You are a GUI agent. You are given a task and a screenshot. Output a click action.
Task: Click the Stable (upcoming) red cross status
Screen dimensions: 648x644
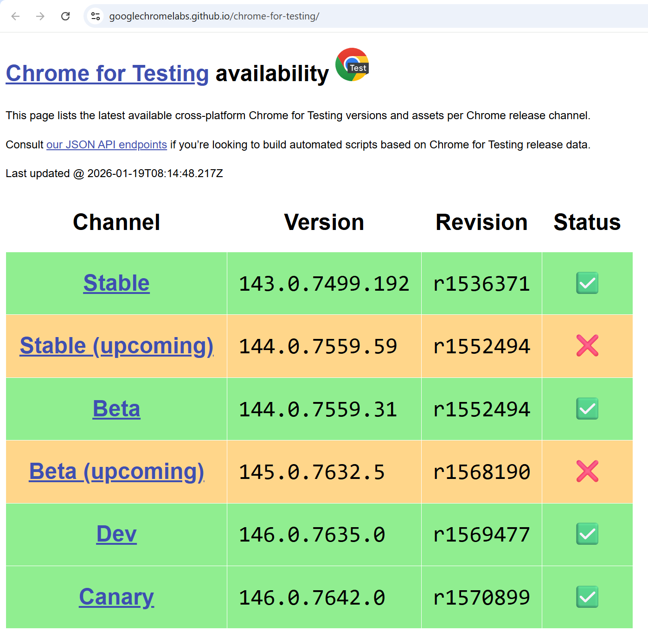coord(587,346)
